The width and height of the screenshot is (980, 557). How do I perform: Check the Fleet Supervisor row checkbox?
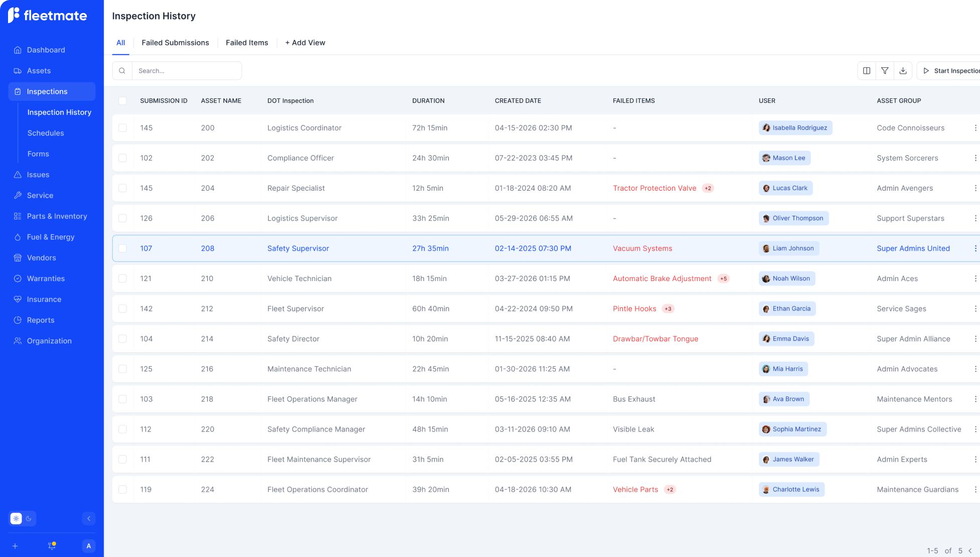click(122, 309)
